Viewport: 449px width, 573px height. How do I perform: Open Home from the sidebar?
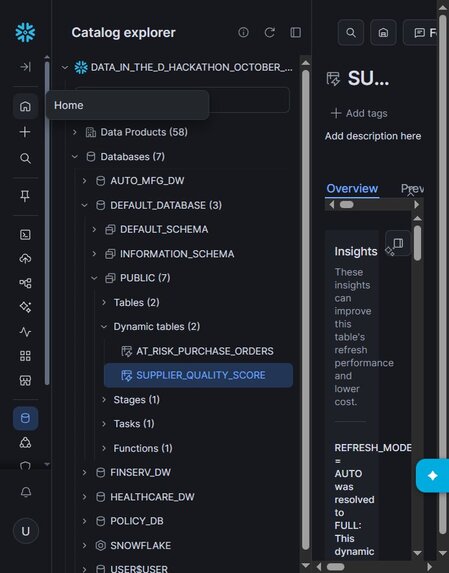[25, 106]
